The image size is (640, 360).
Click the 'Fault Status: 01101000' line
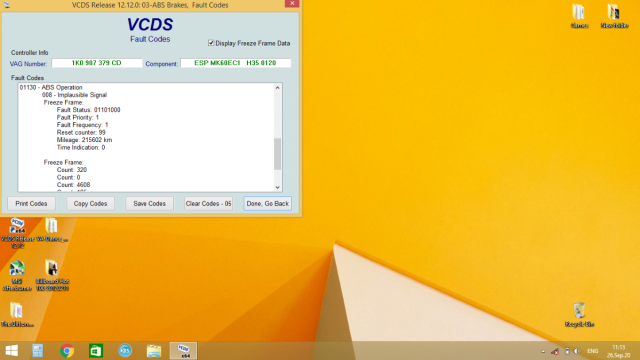tap(89, 110)
